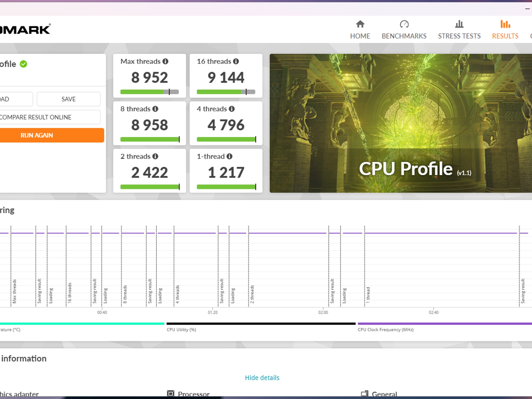Click the green validation checkmark icon
Screen dimensions: 532x399
[x=23, y=64]
